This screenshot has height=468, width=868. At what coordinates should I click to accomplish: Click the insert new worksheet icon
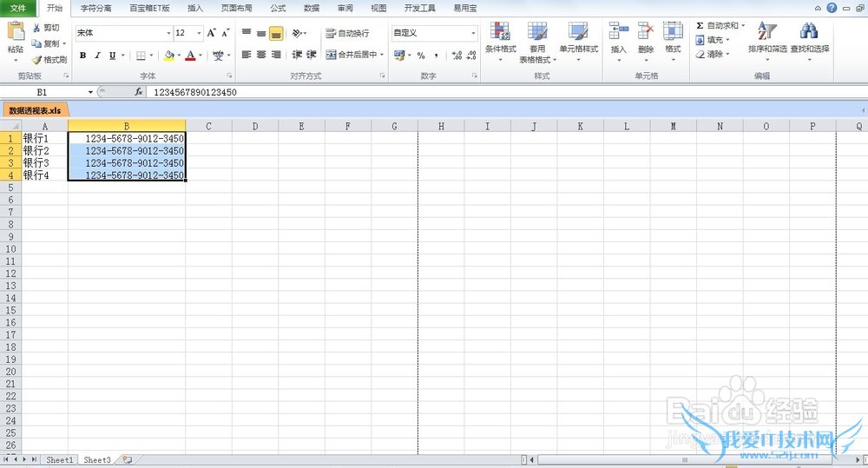click(128, 459)
